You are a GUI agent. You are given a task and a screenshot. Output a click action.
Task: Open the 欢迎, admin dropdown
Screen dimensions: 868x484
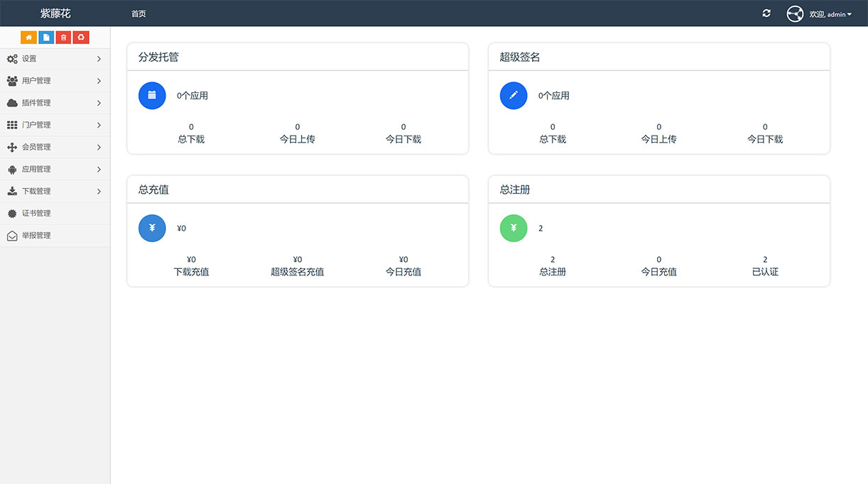tap(830, 14)
